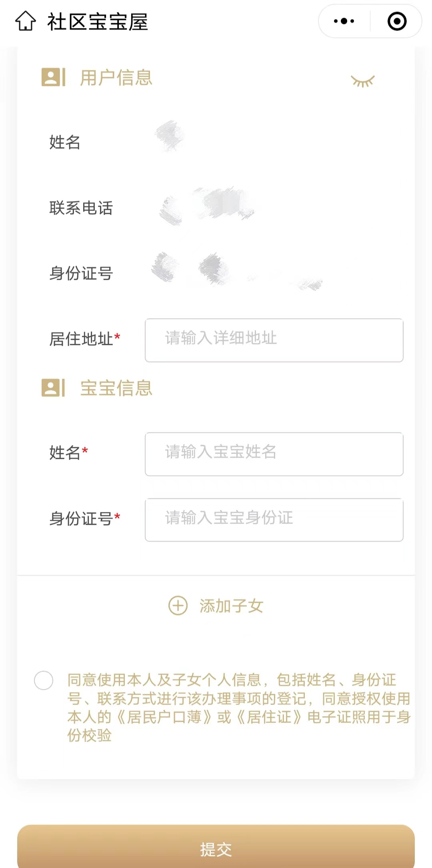Click the 用户信息 profile card icon

53,77
